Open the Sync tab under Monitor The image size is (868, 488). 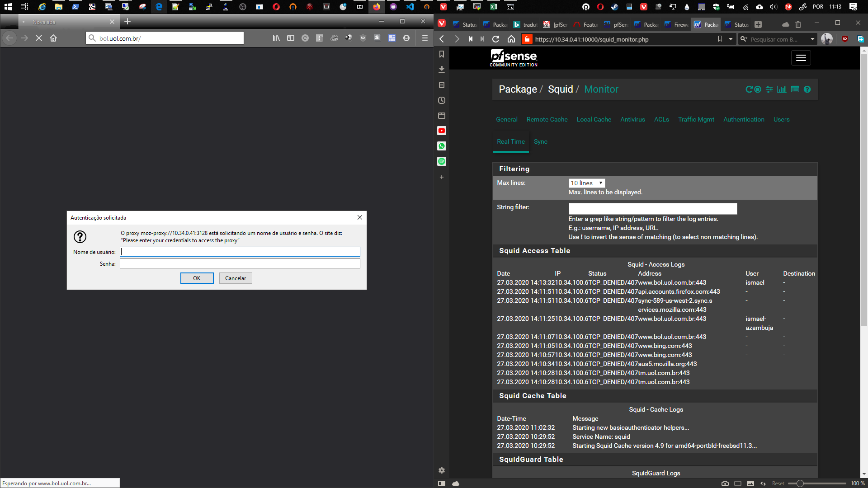[x=541, y=141]
